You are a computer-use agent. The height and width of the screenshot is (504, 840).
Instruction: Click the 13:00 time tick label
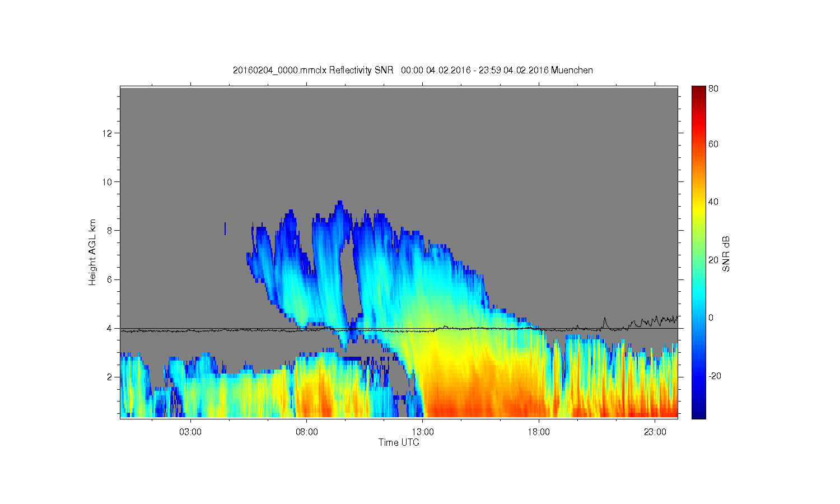tap(423, 432)
